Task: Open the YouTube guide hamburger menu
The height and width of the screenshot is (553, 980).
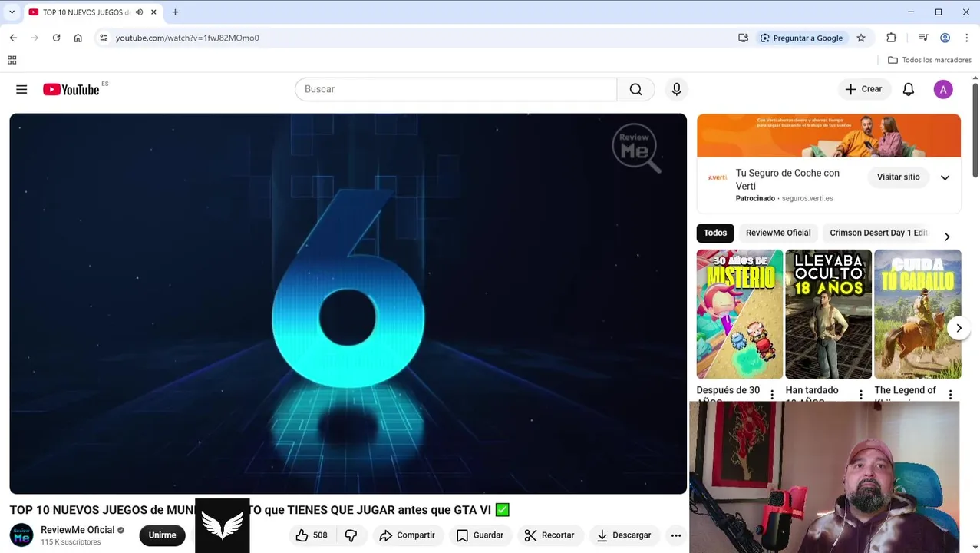Action: tap(21, 89)
